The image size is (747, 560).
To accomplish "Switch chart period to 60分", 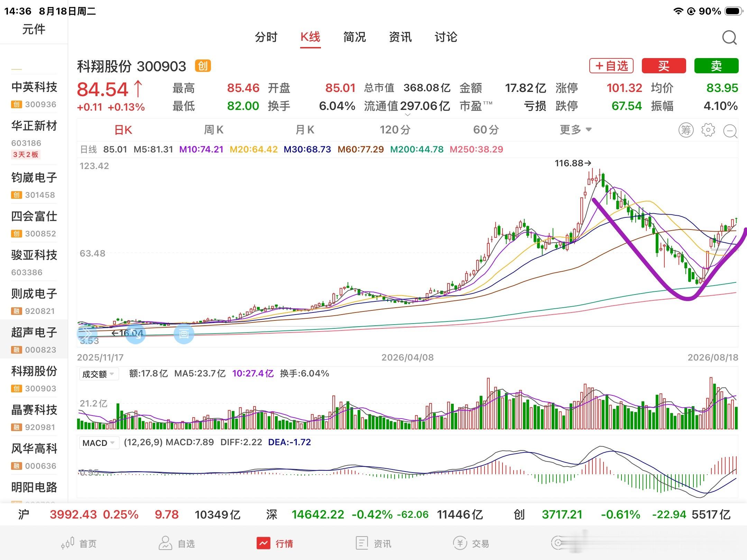I will point(486,130).
